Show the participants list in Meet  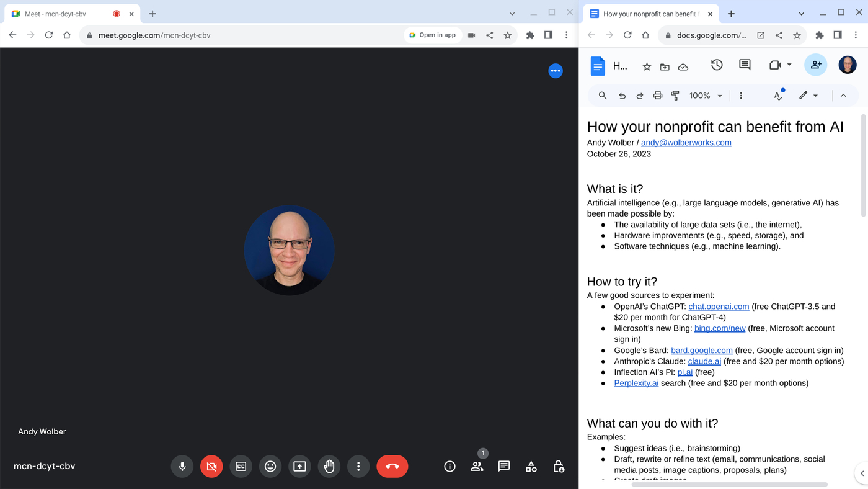pos(476,466)
